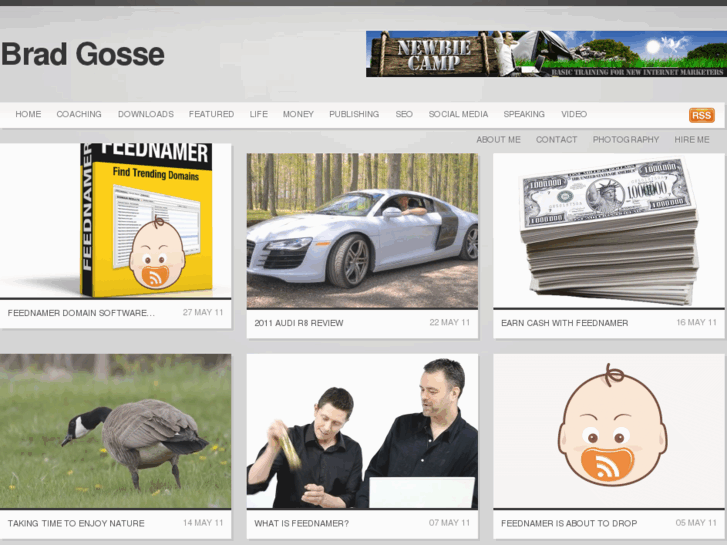Click the 05 May 11 post date
The width and height of the screenshot is (727, 545).
point(696,523)
